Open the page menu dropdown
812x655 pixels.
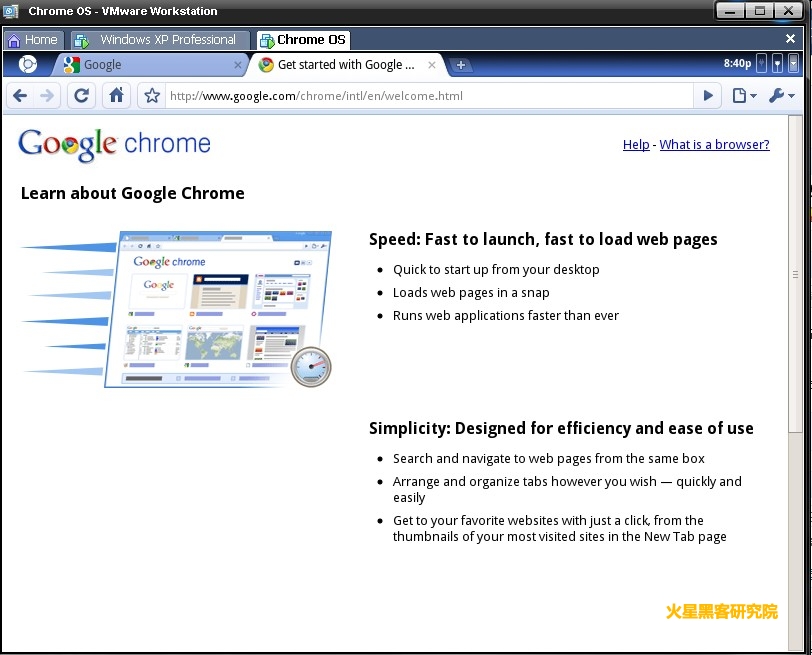743,96
